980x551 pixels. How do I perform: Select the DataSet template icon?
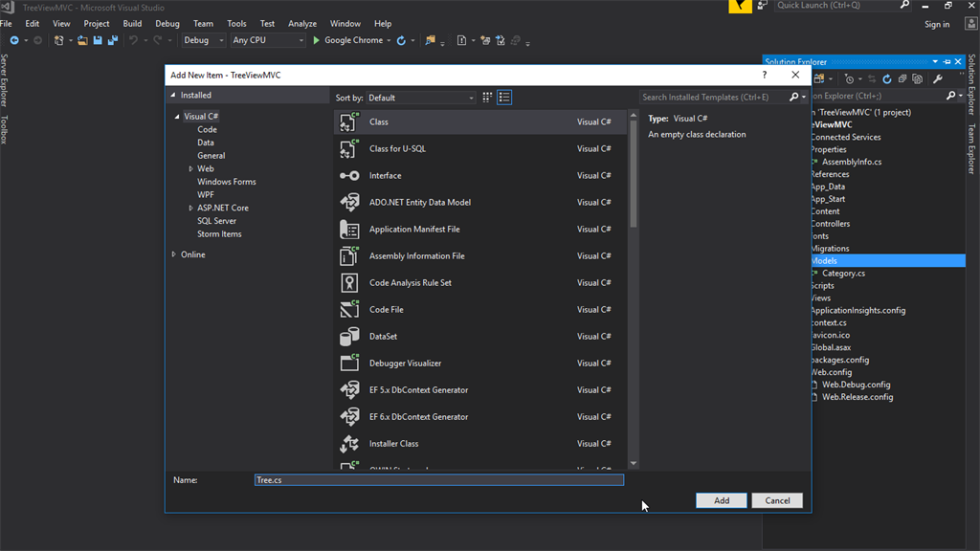(349, 337)
